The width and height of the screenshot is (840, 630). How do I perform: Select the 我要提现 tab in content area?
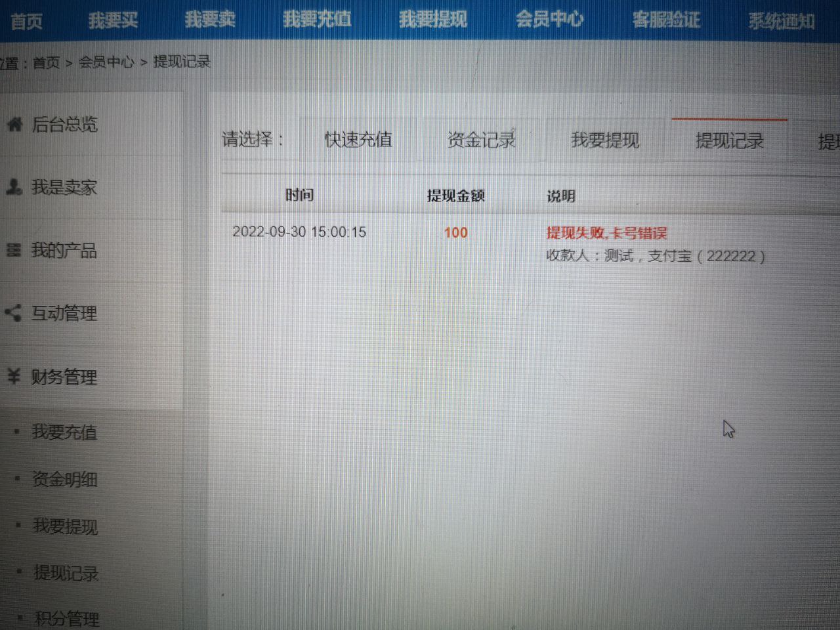[x=604, y=140]
